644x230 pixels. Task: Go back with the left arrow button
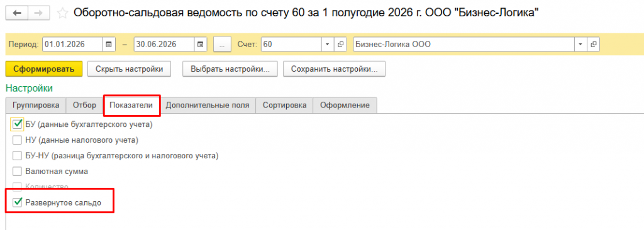[17, 13]
